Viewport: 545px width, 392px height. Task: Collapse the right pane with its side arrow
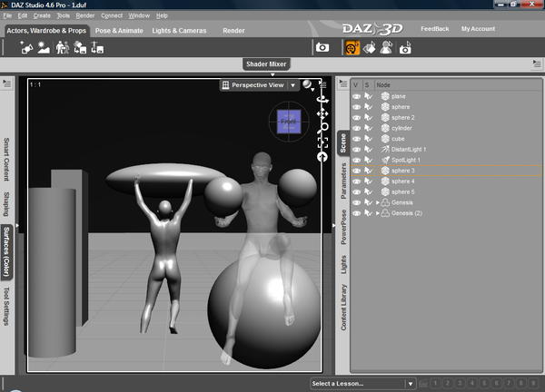(x=333, y=225)
